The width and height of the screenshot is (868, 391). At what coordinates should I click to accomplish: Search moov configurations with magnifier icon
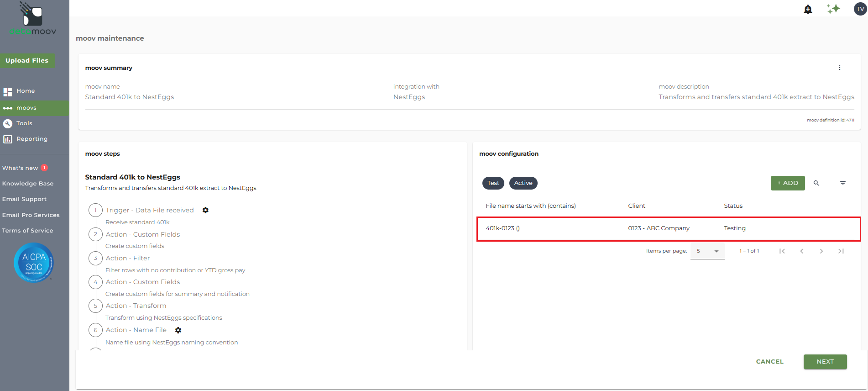point(816,183)
